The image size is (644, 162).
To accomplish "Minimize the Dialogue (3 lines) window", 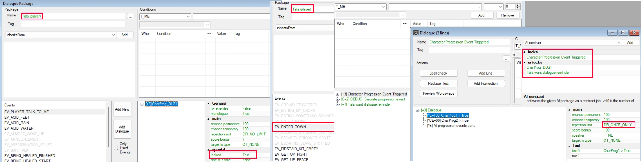I will pos(612,33).
